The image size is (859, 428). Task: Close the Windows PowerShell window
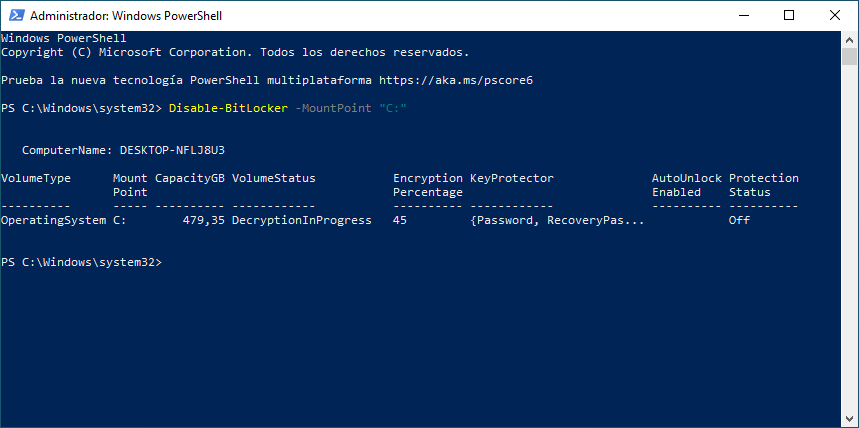pos(834,15)
